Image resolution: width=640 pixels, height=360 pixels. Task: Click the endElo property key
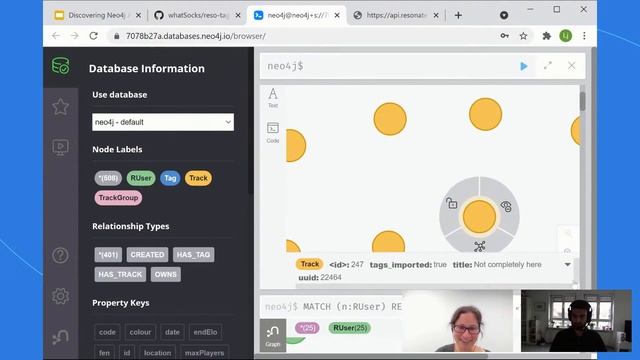[x=205, y=332]
